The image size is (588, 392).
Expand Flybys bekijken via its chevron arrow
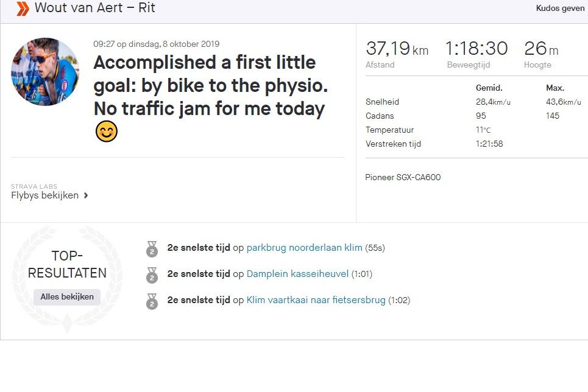(x=85, y=195)
